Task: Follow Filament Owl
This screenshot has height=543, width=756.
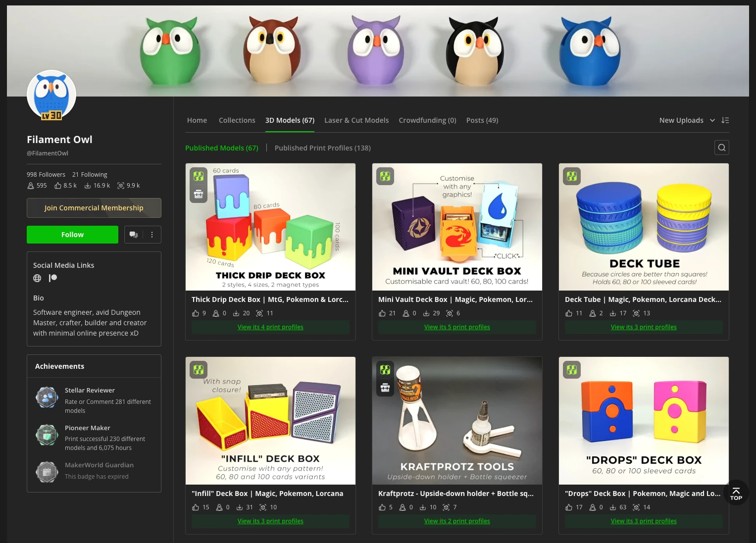Action: coord(72,235)
